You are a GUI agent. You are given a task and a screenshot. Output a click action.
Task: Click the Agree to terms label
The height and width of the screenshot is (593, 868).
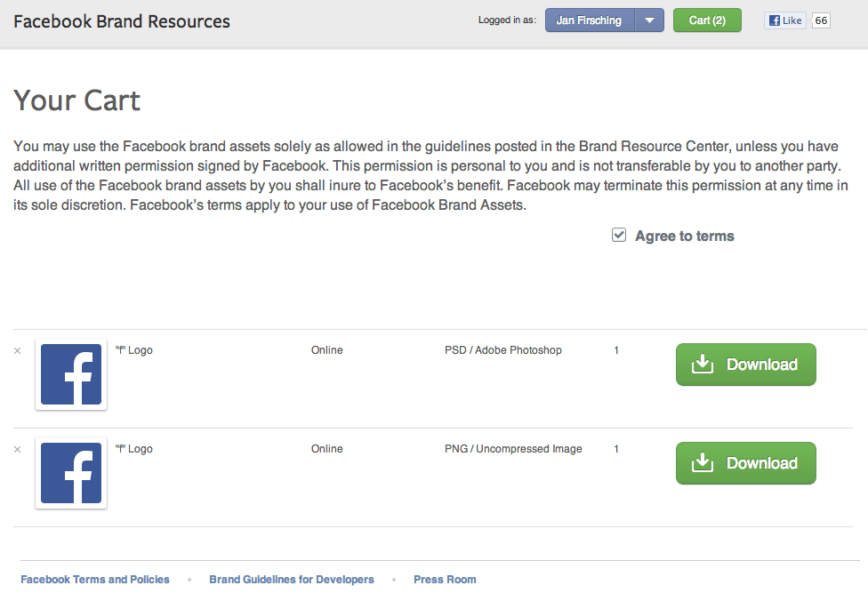[x=685, y=236]
